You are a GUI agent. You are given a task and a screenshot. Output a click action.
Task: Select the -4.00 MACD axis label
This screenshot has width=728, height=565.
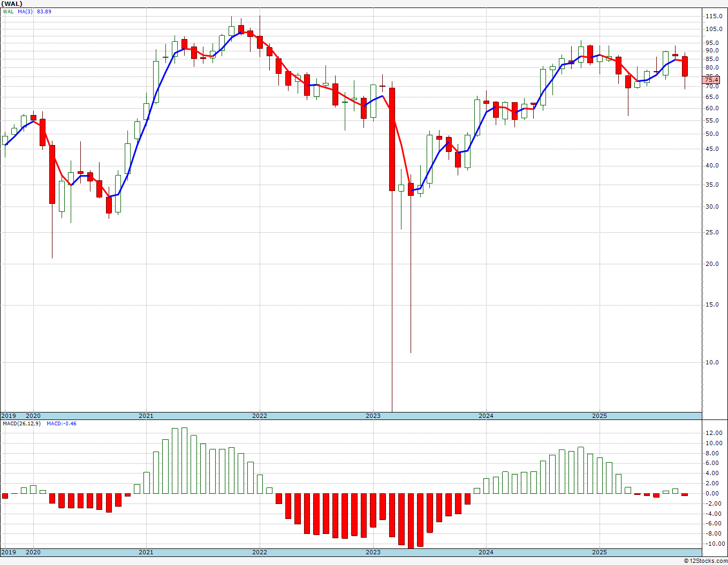pyautogui.click(x=713, y=514)
